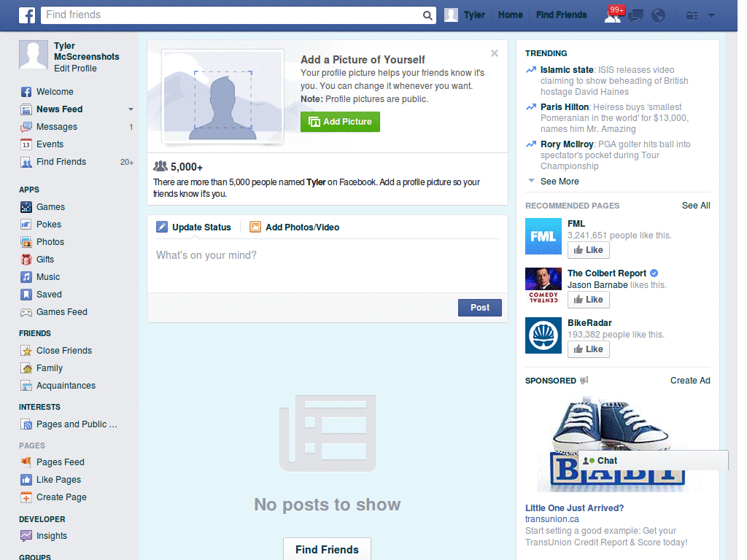Screen dimensions: 747x560
Task: Click the Facebook logo icon
Action: [27, 15]
